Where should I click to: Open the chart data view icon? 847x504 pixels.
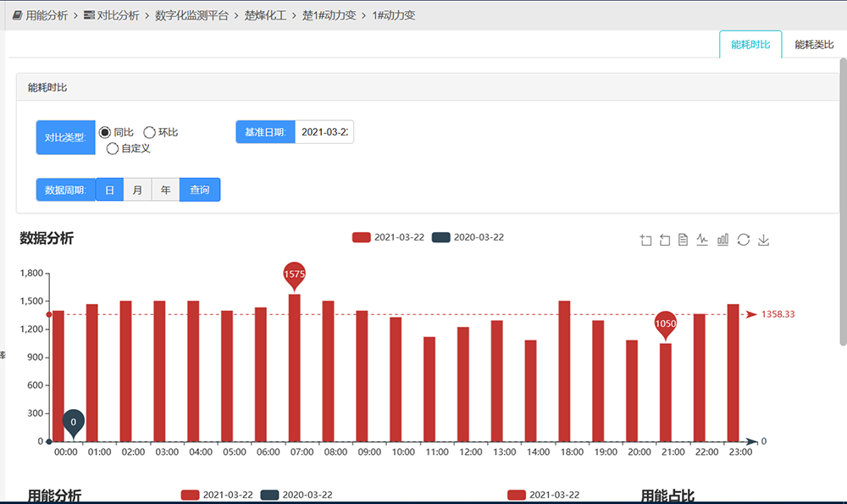pyautogui.click(x=683, y=241)
